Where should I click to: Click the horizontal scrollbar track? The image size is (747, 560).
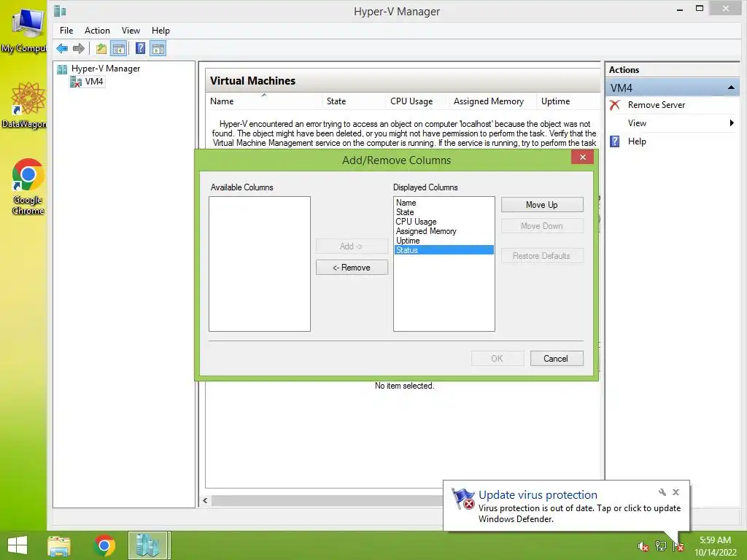[x=327, y=500]
